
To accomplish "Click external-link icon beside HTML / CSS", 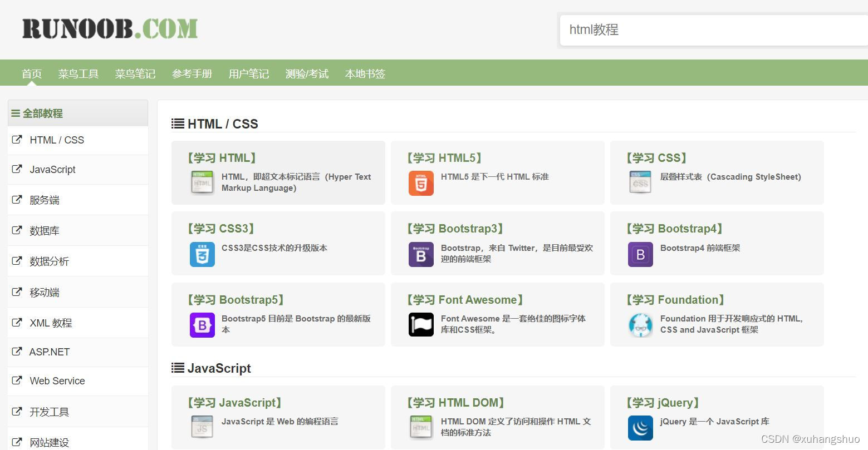I will [x=17, y=140].
